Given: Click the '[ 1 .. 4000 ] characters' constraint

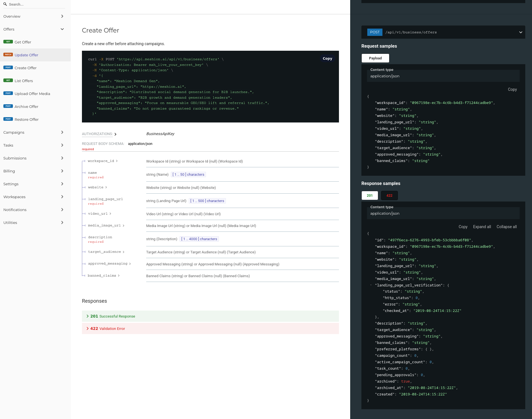Looking at the screenshot, I should (199, 239).
